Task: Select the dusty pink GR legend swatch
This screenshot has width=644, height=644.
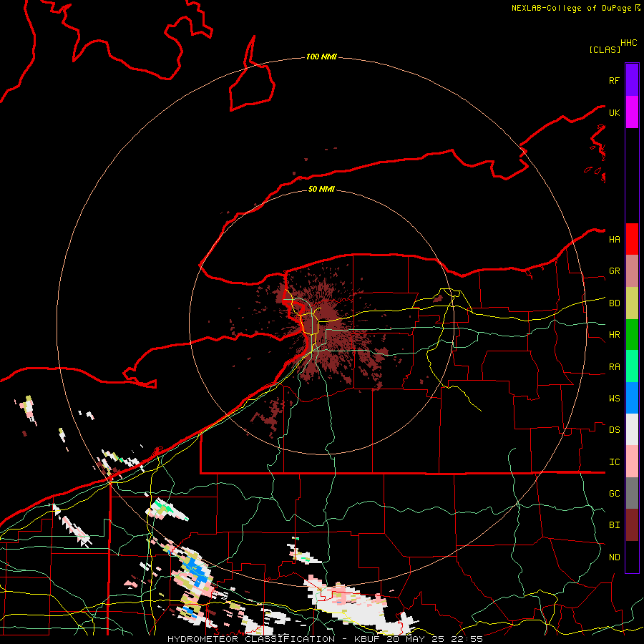Action: click(632, 271)
